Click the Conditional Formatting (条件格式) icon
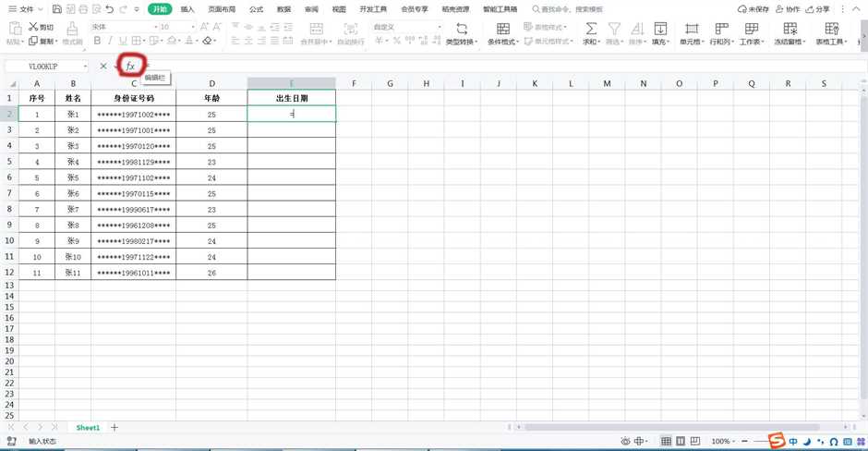The height and width of the screenshot is (451, 868). (502, 30)
